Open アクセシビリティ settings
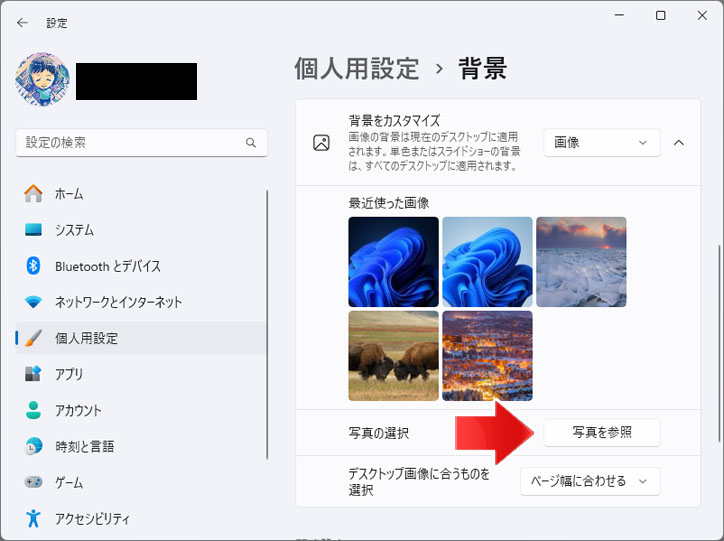The image size is (724, 541). 141,518
